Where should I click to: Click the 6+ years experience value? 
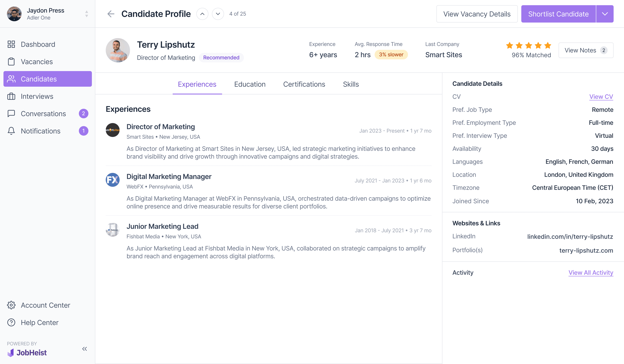323,55
